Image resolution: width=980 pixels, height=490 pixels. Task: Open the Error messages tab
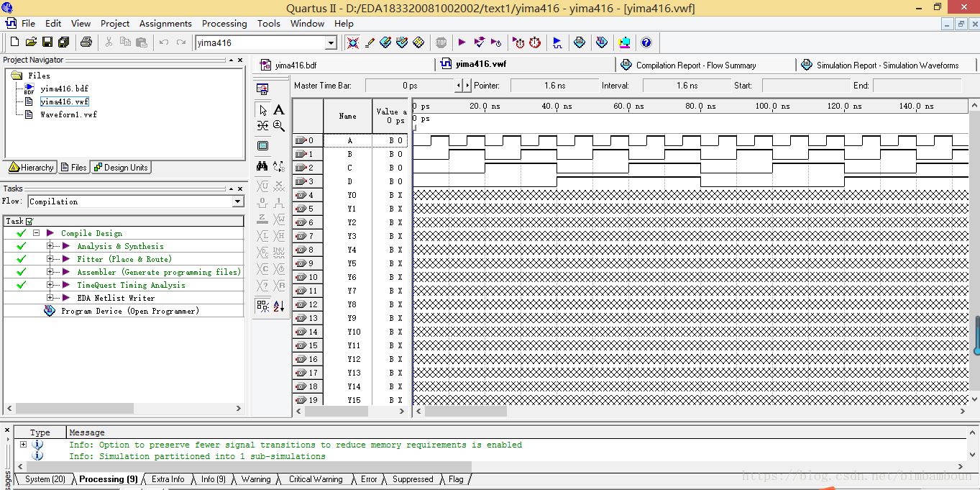pyautogui.click(x=369, y=479)
